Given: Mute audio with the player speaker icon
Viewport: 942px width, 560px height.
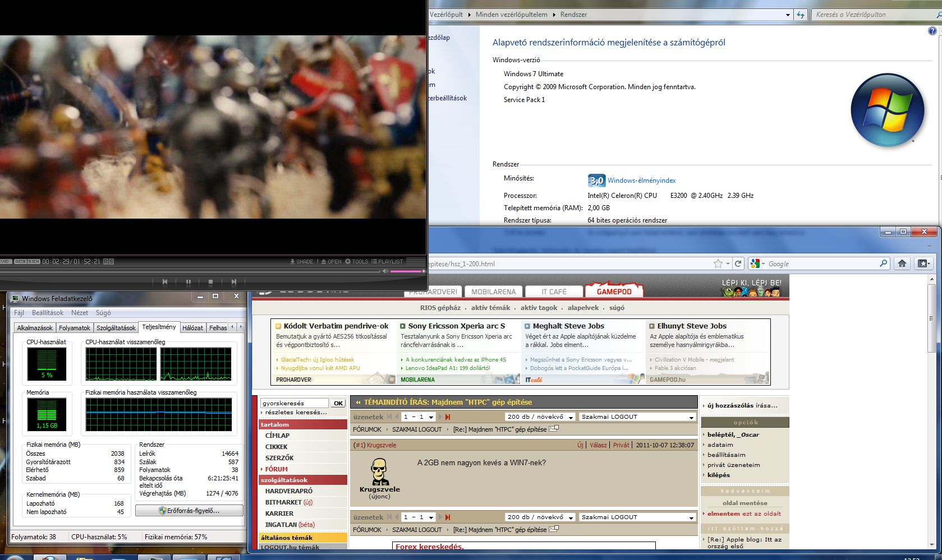Looking at the screenshot, I should coord(385,271).
